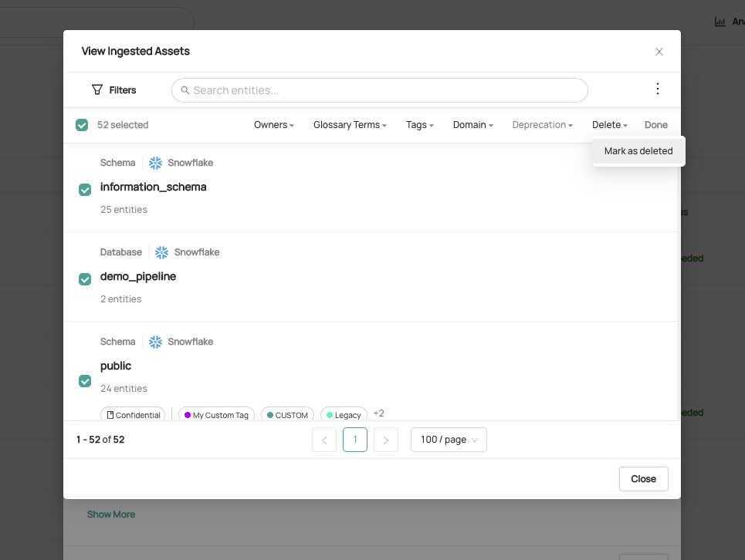Screen dimensions: 745x560
Task: Uncheck the public schema checkbox
Action: coord(85,381)
